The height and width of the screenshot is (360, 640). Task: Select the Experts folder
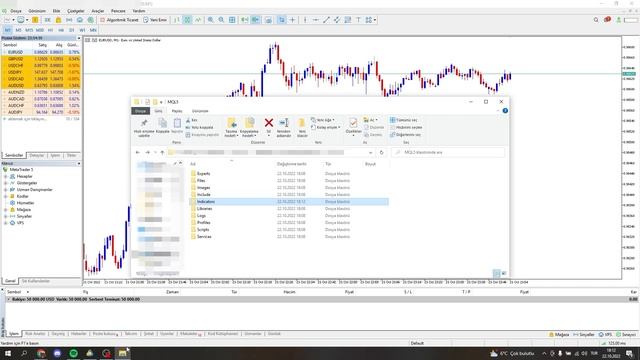pos(203,173)
